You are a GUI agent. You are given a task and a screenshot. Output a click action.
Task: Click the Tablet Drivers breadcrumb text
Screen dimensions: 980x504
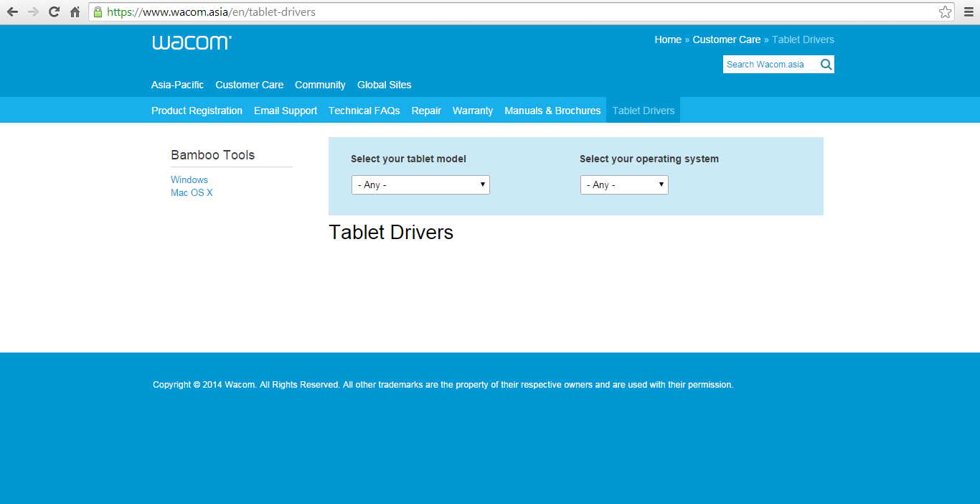[x=803, y=39]
